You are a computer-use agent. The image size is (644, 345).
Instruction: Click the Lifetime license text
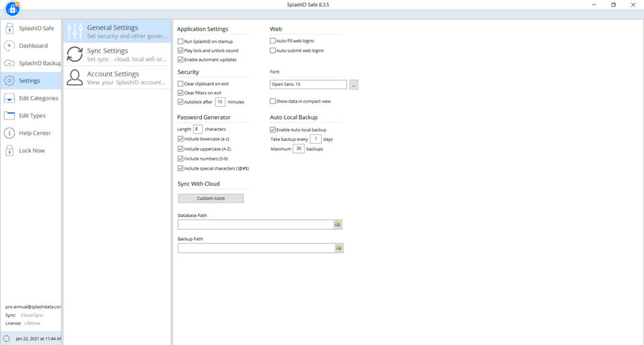32,324
